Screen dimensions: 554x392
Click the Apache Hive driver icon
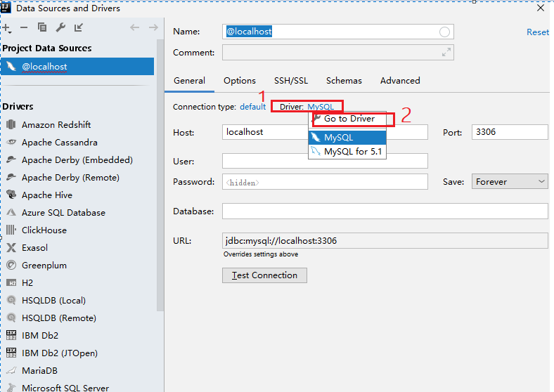(11, 195)
